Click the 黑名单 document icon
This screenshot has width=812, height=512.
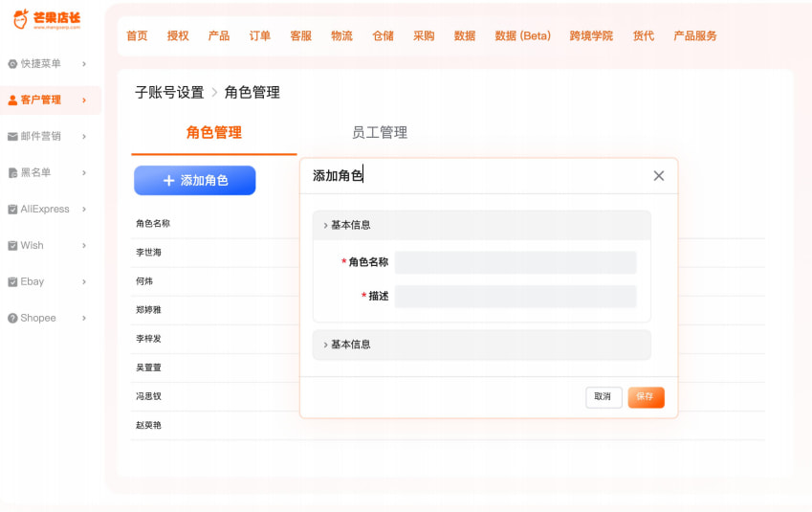(12, 172)
